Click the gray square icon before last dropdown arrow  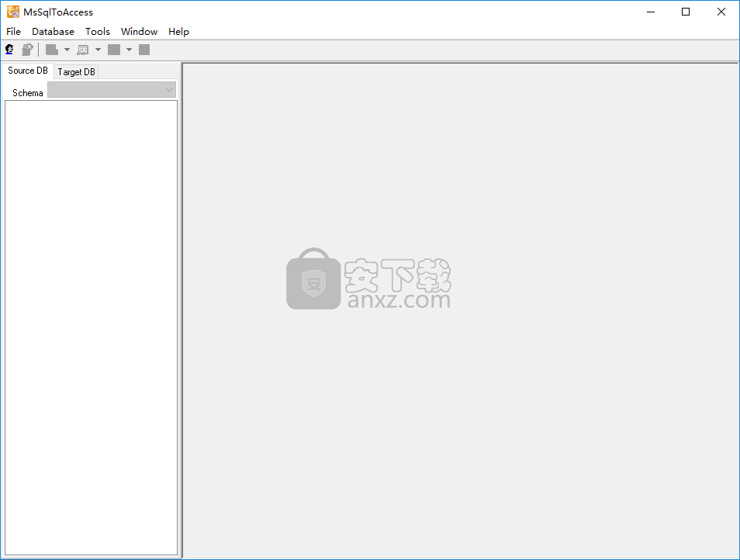point(114,50)
